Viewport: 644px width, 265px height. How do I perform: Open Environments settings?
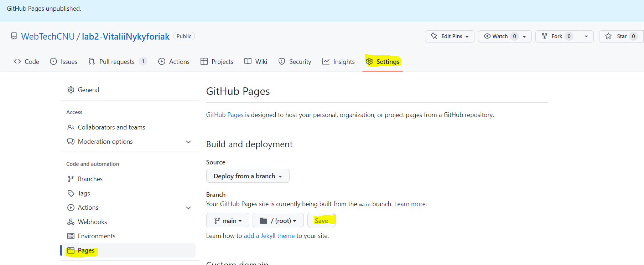pos(129,236)
